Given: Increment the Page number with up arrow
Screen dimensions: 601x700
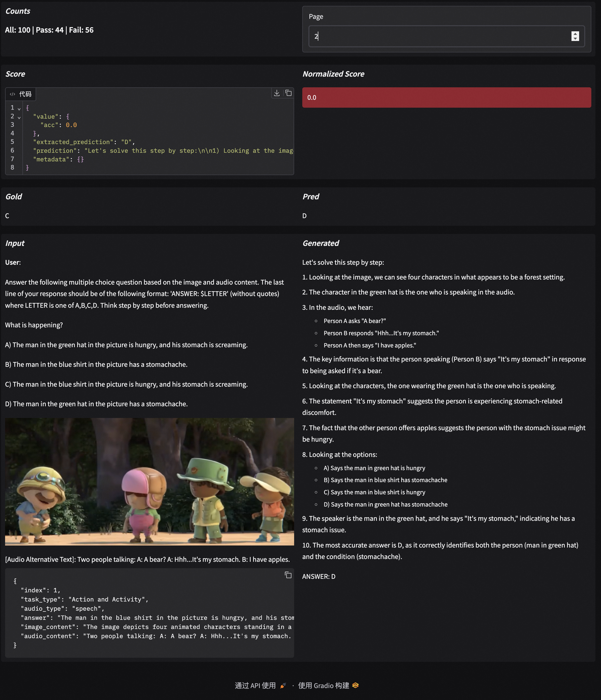Looking at the screenshot, I should tap(575, 34).
